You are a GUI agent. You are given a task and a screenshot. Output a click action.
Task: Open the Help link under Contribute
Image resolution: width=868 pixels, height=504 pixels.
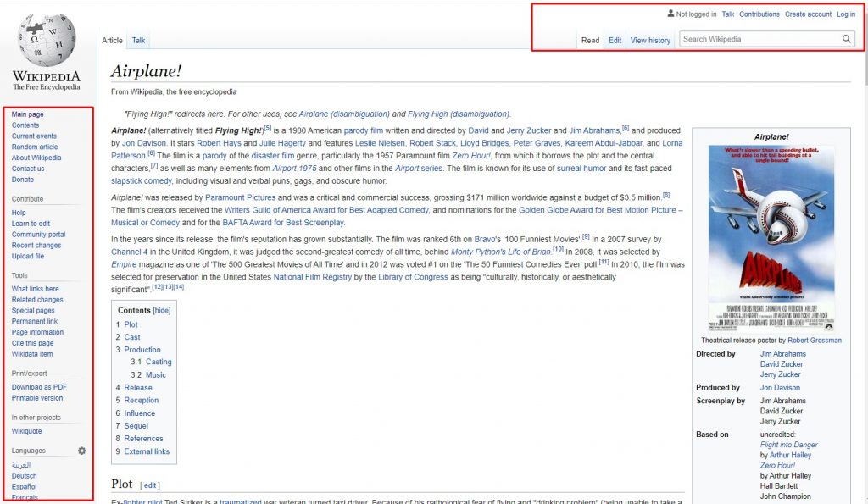tap(19, 213)
